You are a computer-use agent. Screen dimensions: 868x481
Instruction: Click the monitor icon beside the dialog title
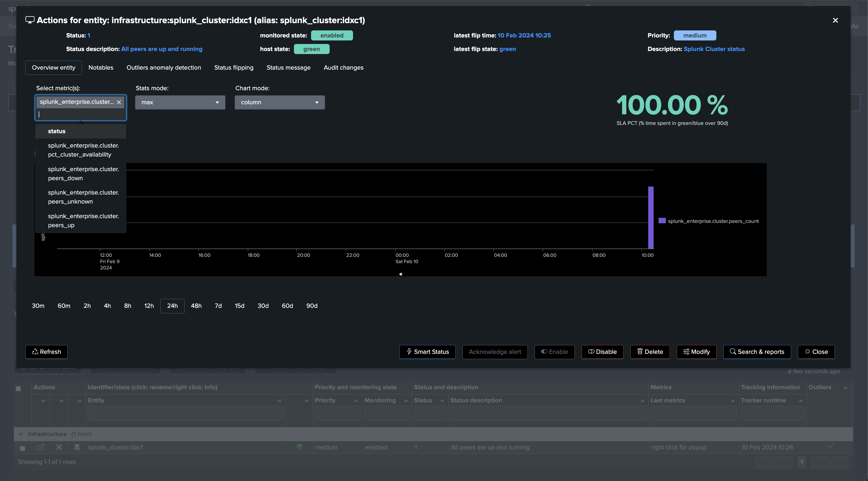pyautogui.click(x=30, y=20)
